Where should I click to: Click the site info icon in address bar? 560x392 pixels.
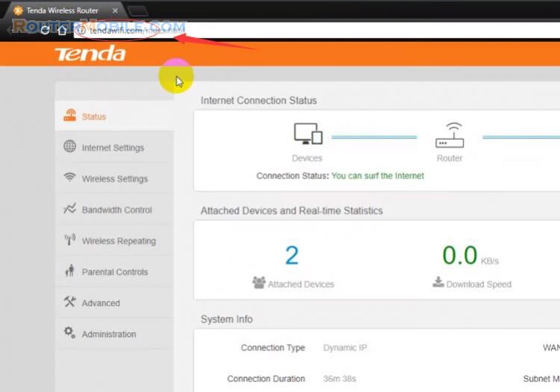81,31
